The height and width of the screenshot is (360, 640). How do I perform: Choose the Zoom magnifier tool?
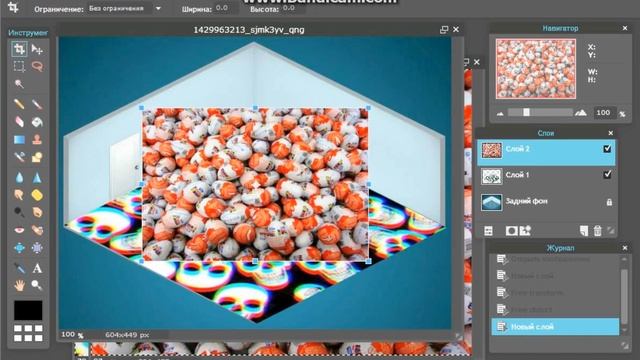(x=37, y=285)
